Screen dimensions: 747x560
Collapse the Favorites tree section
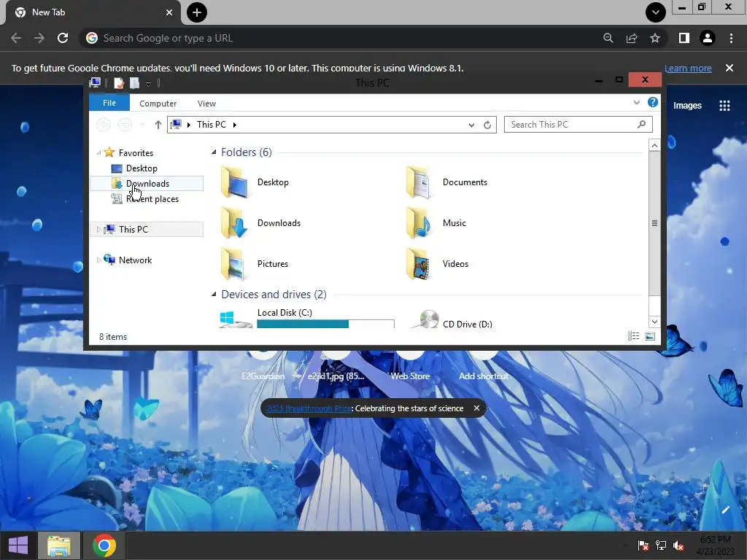click(x=98, y=153)
